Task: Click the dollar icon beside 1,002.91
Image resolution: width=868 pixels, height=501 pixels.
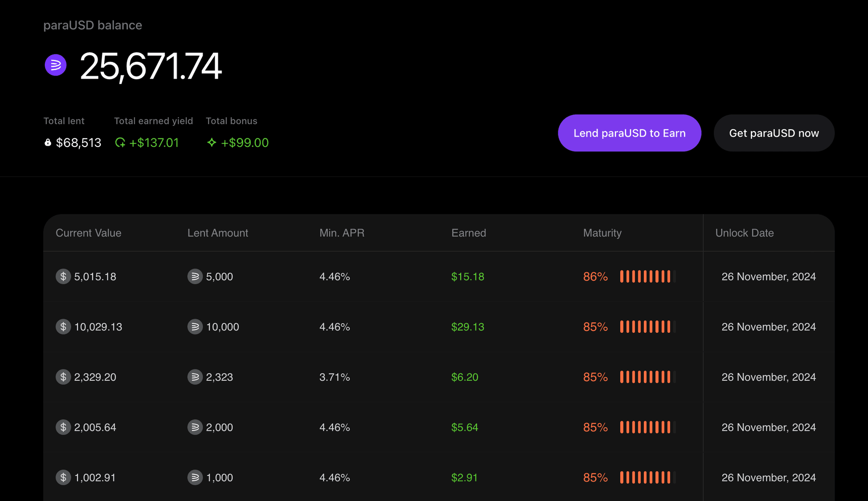Action: [63, 477]
